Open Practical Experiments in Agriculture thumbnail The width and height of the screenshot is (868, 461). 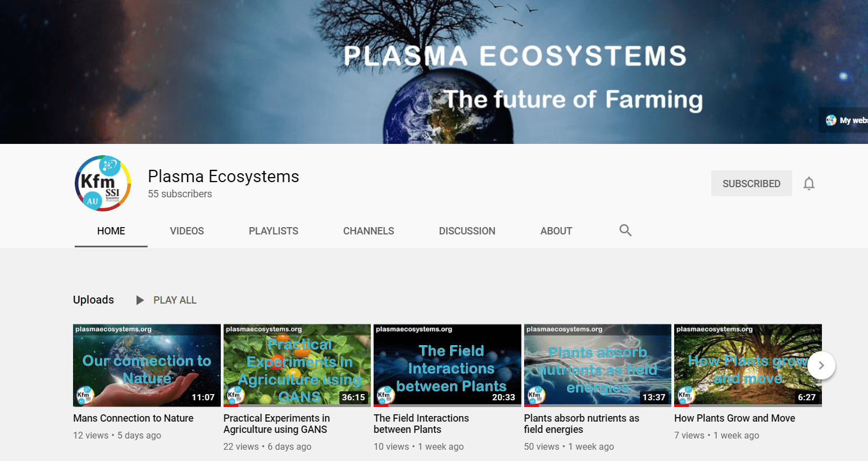297,365
